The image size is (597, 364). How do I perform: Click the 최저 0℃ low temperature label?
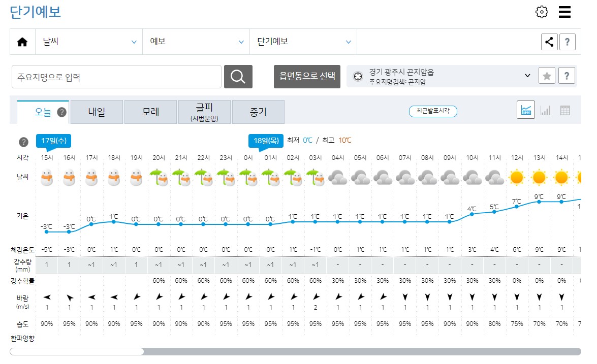[x=300, y=140]
